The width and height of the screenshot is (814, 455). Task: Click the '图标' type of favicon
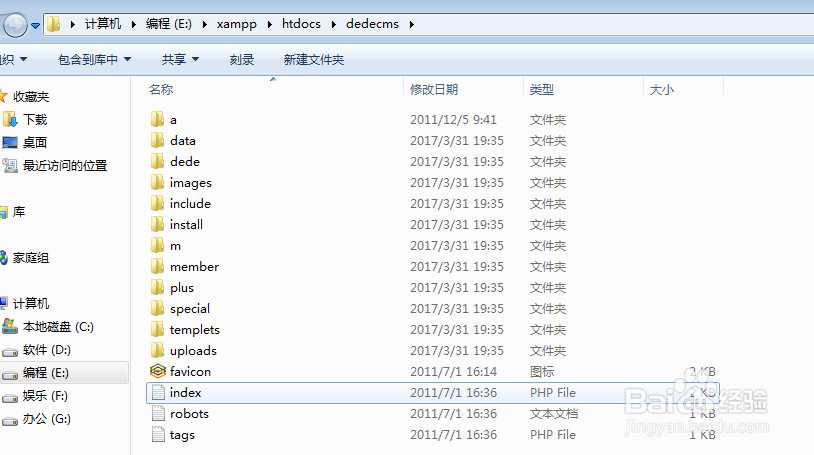542,371
